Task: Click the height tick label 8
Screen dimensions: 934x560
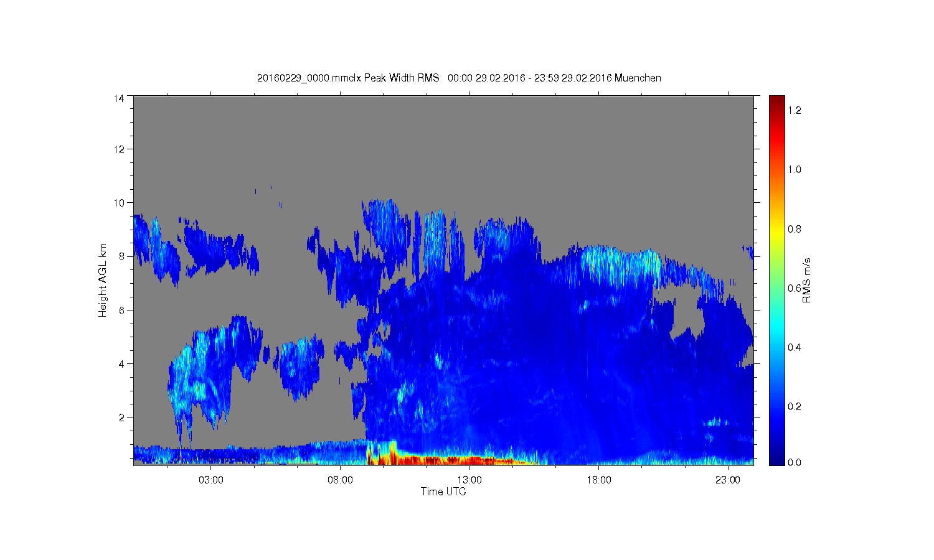Action: tap(121, 256)
